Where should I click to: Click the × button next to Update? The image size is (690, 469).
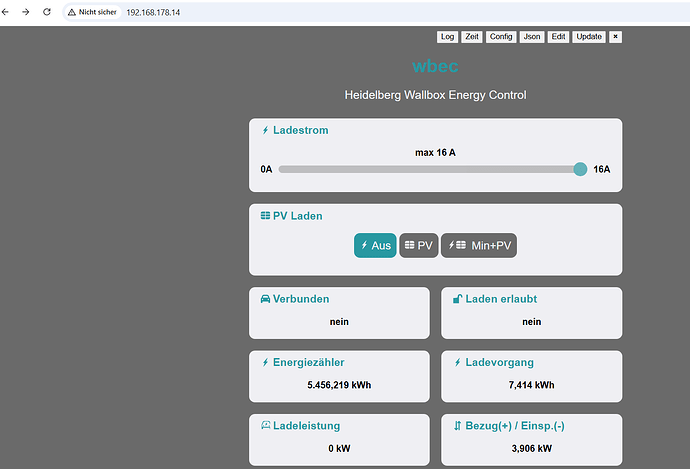[x=615, y=37]
